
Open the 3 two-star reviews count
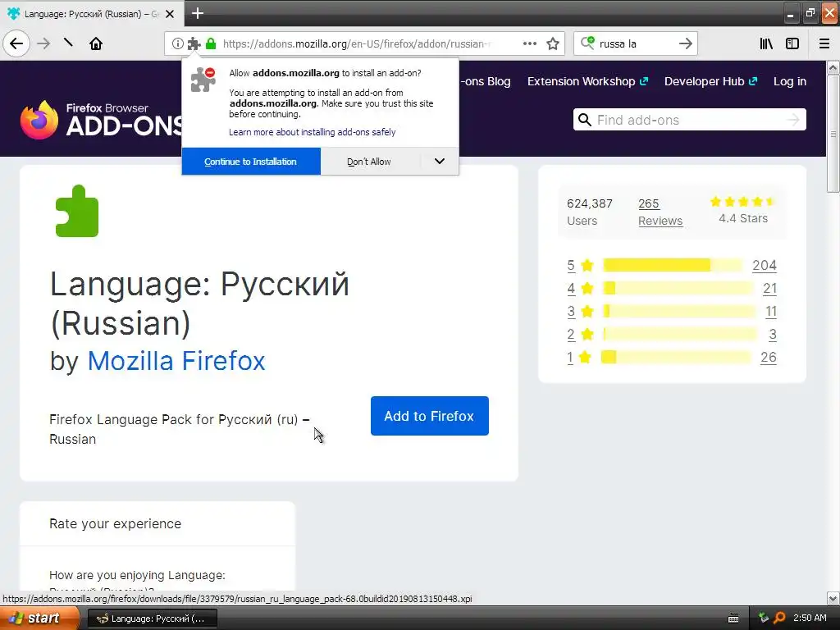click(773, 335)
